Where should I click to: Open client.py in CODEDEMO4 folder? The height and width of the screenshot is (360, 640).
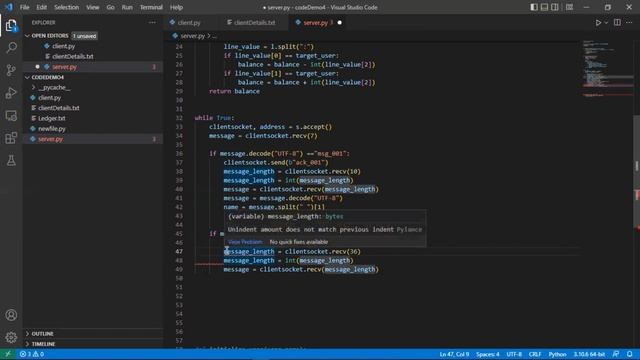pos(49,98)
